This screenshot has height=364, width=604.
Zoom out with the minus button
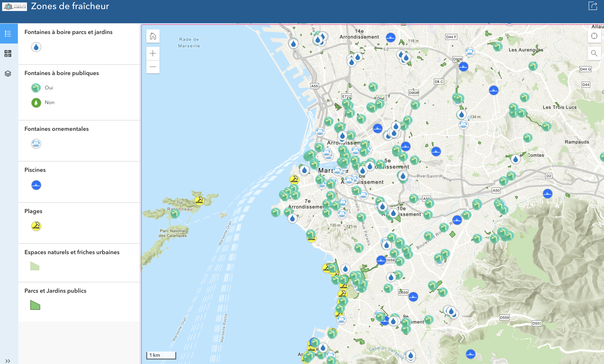click(x=153, y=67)
